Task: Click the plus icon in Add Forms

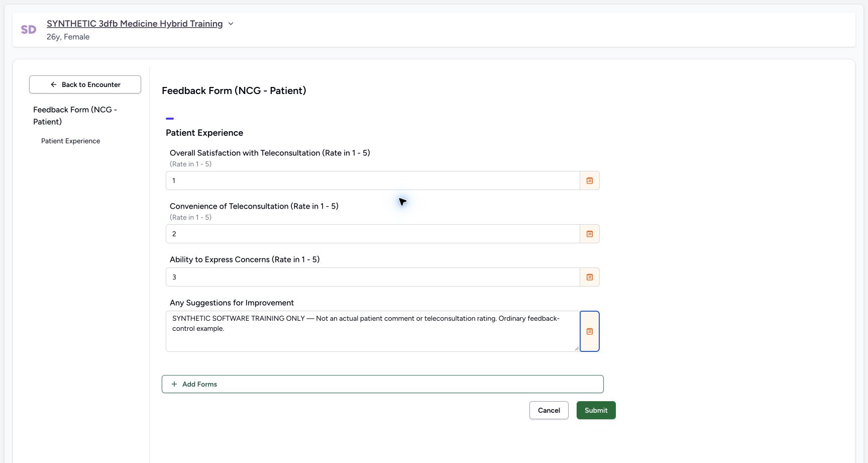Action: pyautogui.click(x=174, y=384)
